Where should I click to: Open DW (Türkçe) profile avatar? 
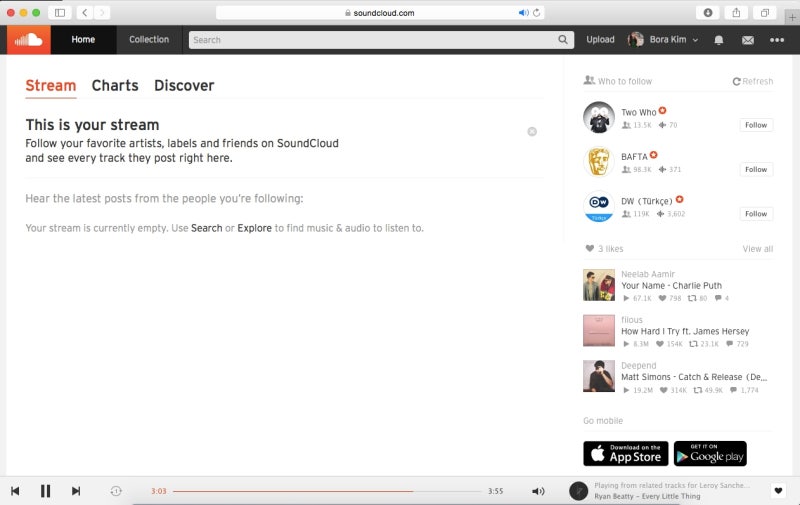pos(599,206)
